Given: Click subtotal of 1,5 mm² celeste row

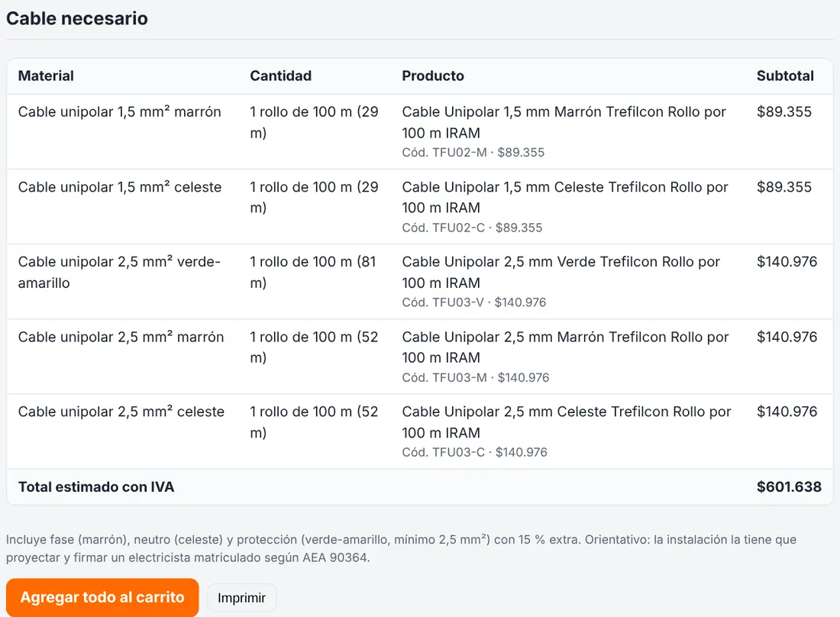Looking at the screenshot, I should pos(784,187).
